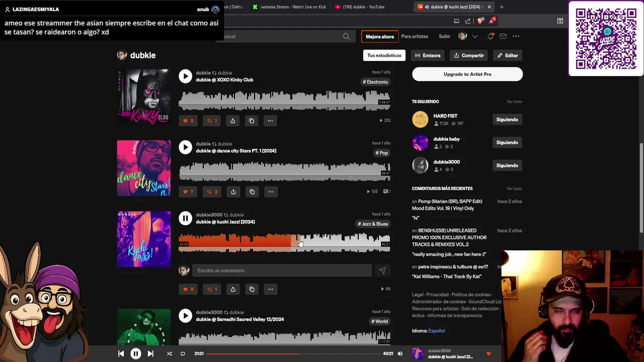The width and height of the screenshot is (644, 362).
Task: Toggle Siguiendo for HARD FIST
Action: tap(507, 120)
